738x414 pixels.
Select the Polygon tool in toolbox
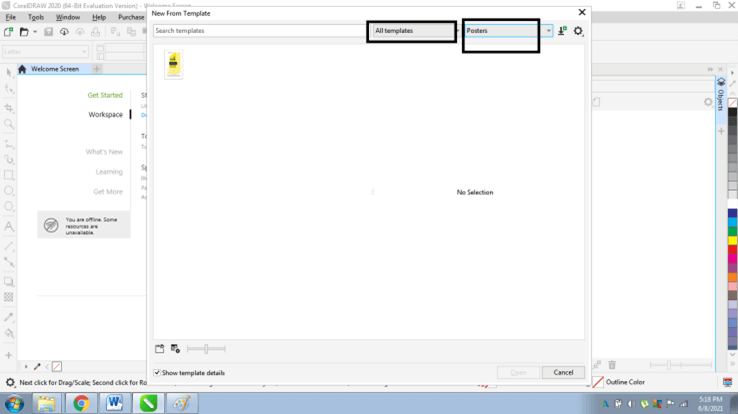[9, 207]
